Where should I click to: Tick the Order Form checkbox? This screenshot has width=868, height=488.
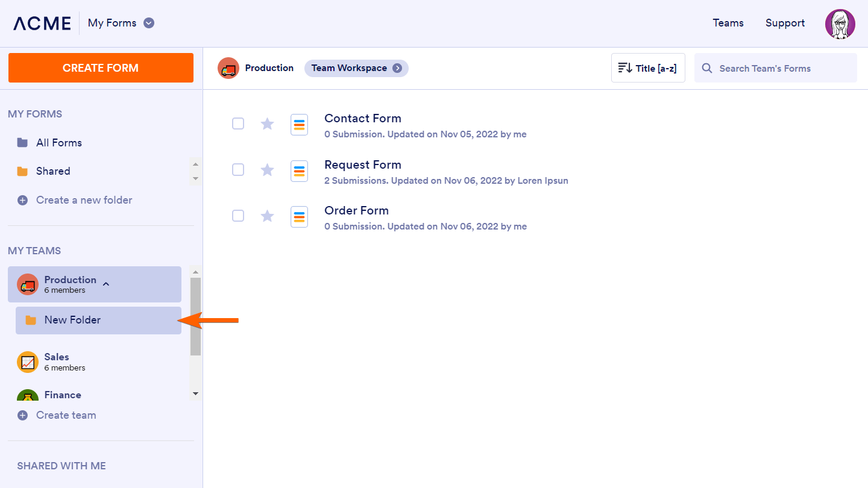pyautogui.click(x=238, y=216)
